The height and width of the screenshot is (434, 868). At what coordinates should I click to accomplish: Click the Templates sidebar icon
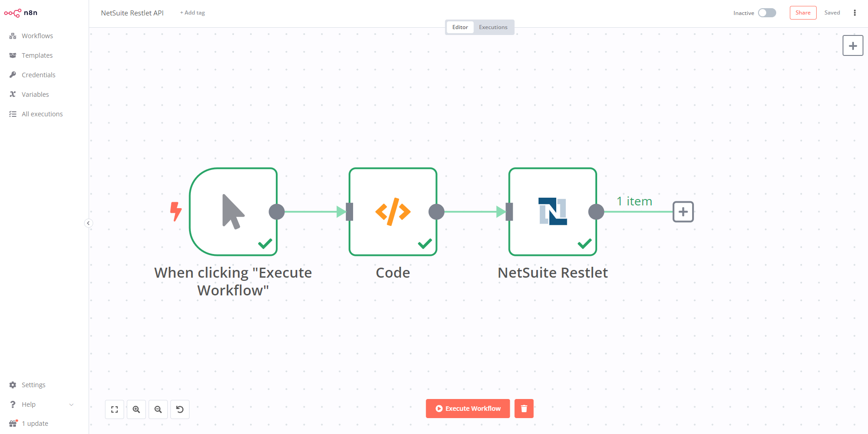13,55
